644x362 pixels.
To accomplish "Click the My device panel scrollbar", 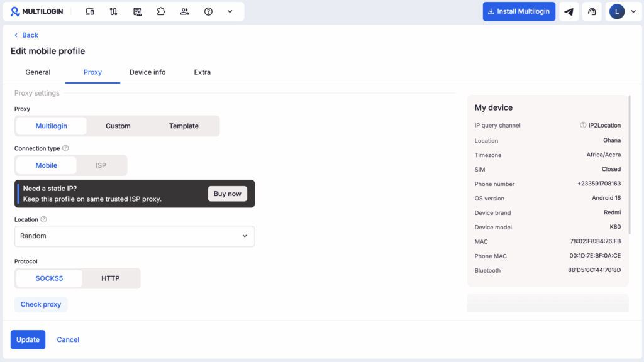I will pos(630,165).
